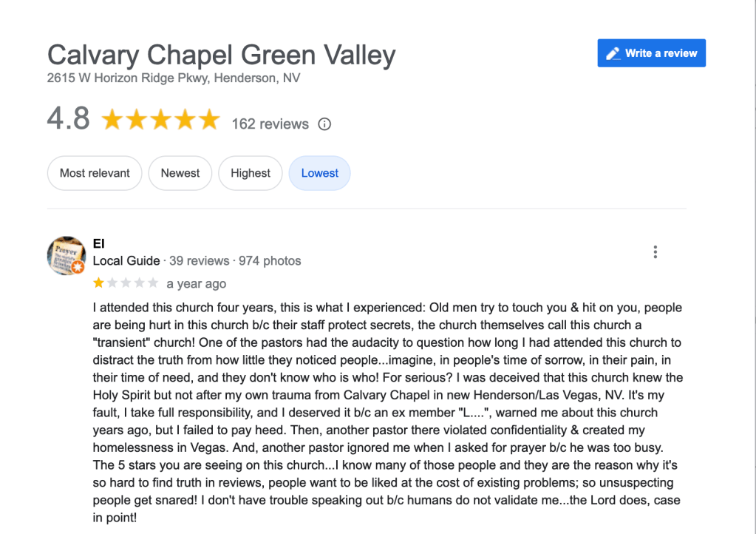Open the three-dot menu on El's review

[x=655, y=252]
